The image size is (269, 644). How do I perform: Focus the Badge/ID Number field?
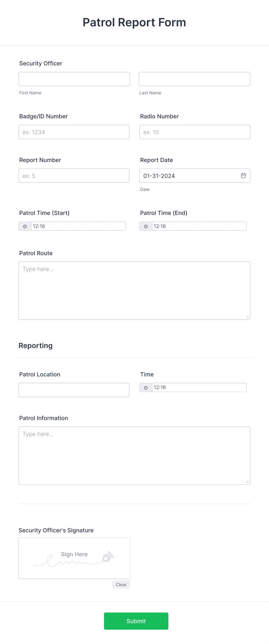pyautogui.click(x=74, y=132)
